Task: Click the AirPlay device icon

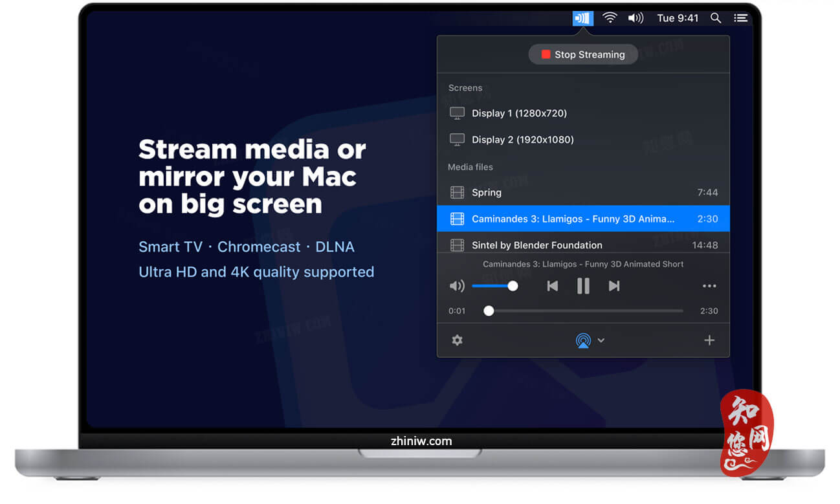Action: [x=583, y=340]
